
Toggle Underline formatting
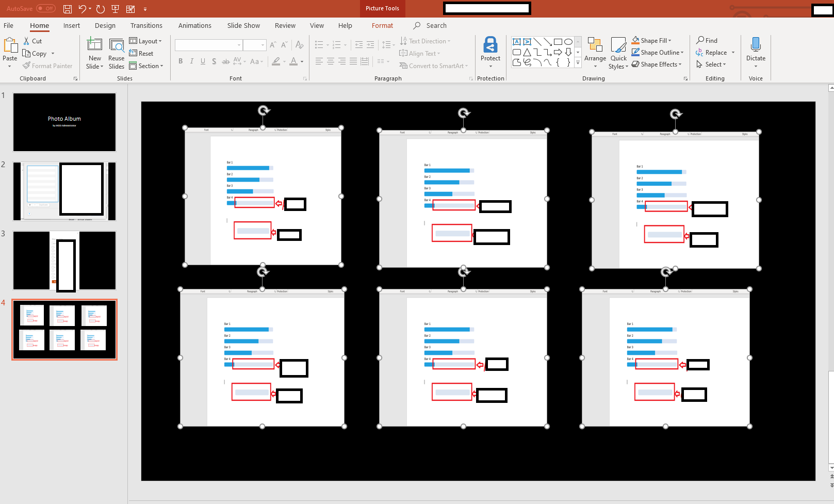[x=203, y=61]
